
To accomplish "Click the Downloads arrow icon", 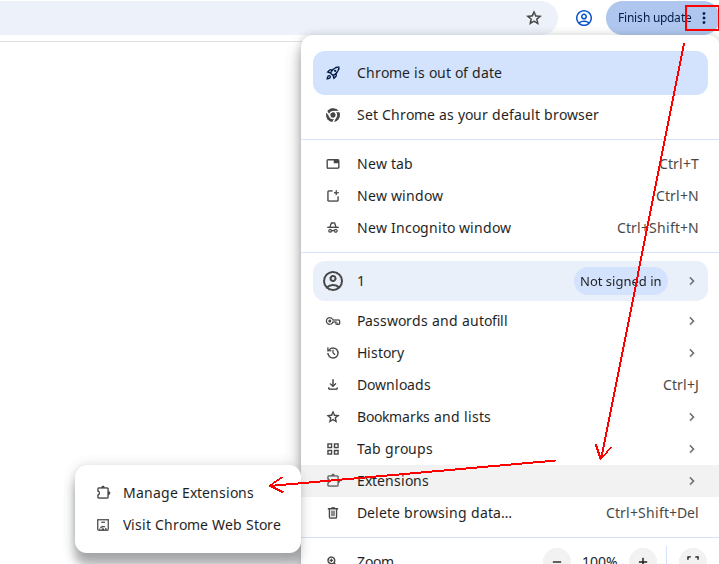I will (x=333, y=385).
